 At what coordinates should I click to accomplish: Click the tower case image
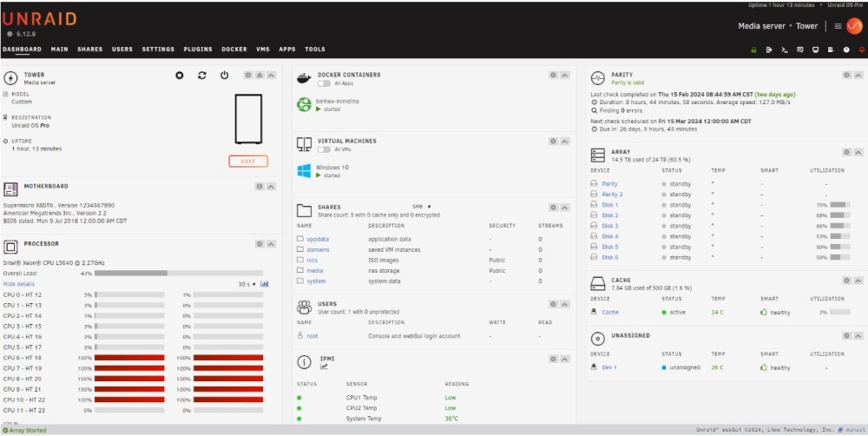coord(248,119)
